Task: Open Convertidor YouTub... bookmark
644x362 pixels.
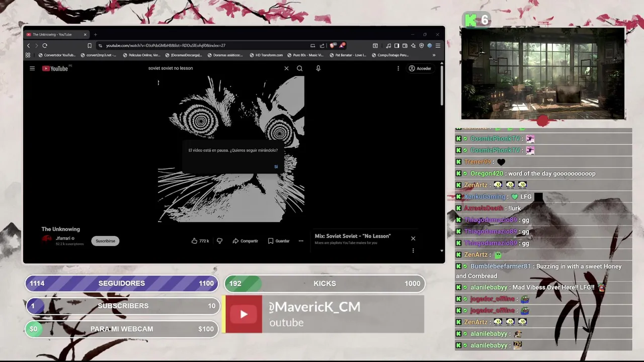Action: [57, 55]
